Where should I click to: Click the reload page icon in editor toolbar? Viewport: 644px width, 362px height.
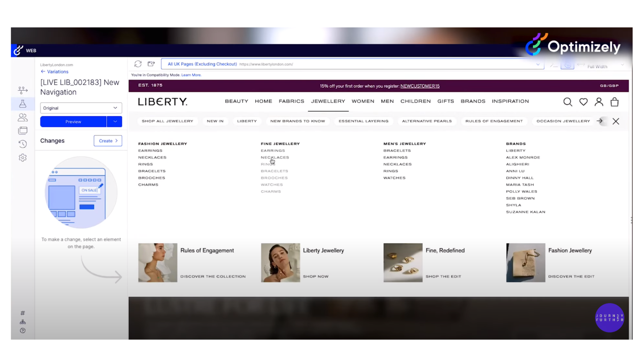[x=138, y=64]
